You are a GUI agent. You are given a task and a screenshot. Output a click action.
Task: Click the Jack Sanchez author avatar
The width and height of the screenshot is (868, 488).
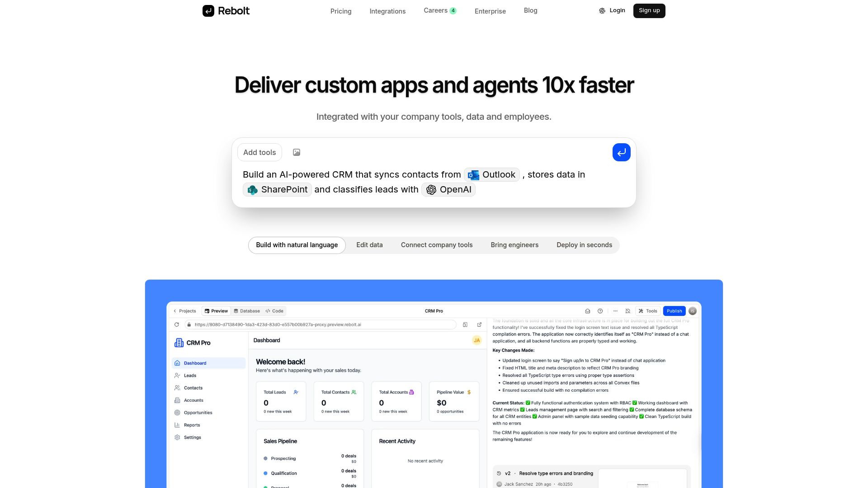pos(499,484)
